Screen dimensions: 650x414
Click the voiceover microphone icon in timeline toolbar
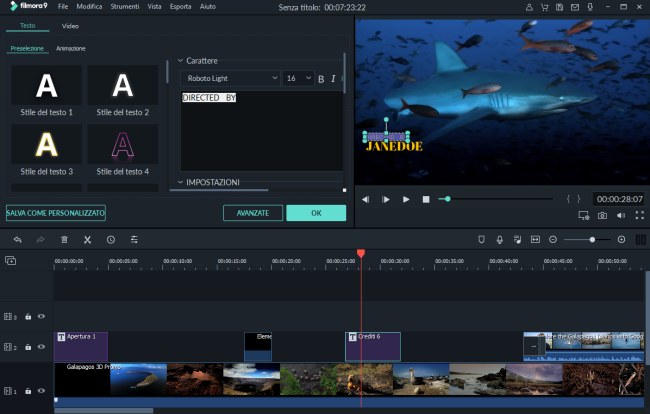coord(500,240)
